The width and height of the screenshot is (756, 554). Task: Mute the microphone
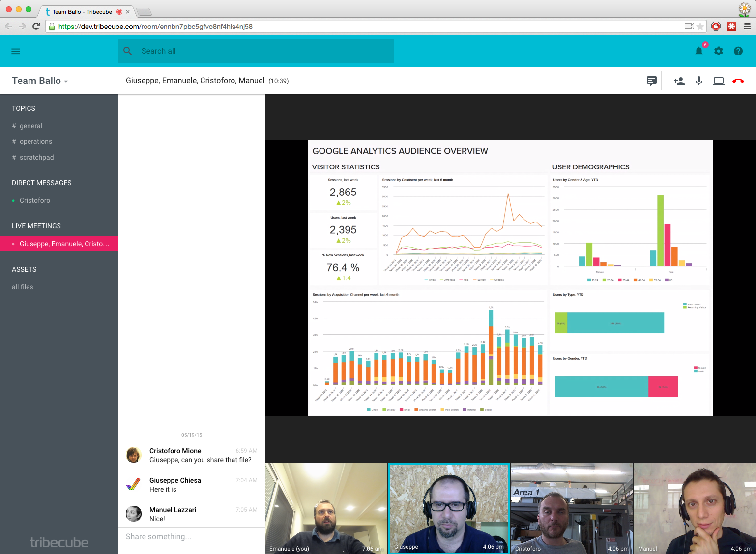pyautogui.click(x=699, y=81)
